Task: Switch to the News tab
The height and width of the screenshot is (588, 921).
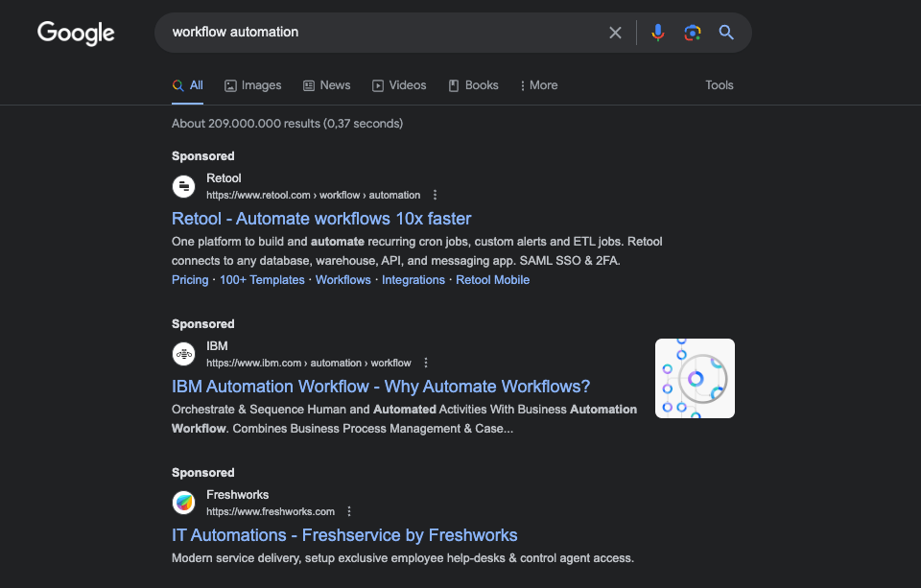Action: click(326, 85)
